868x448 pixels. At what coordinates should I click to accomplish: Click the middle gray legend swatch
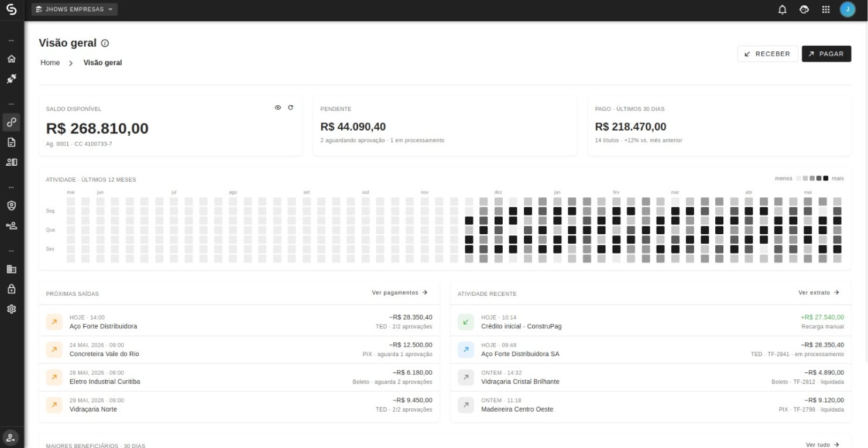pos(812,178)
